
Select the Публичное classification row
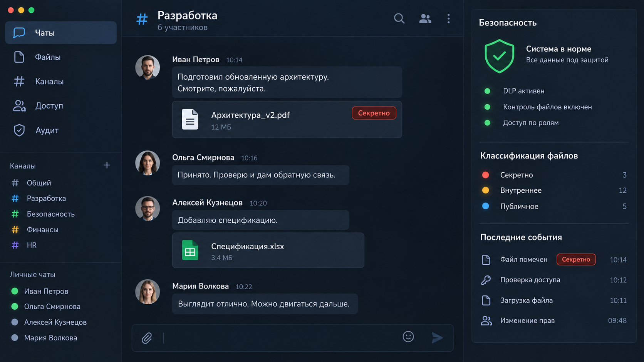coord(554,206)
